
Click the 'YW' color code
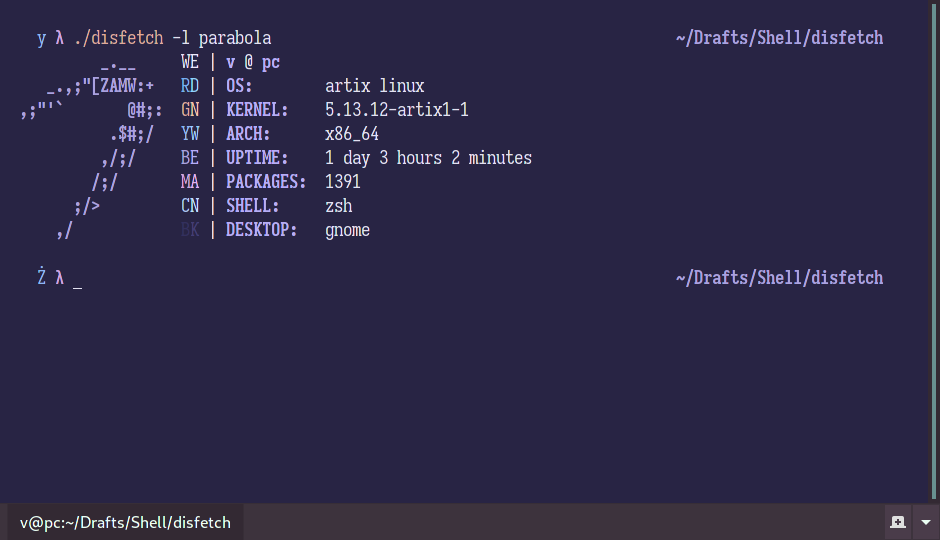[189, 134]
